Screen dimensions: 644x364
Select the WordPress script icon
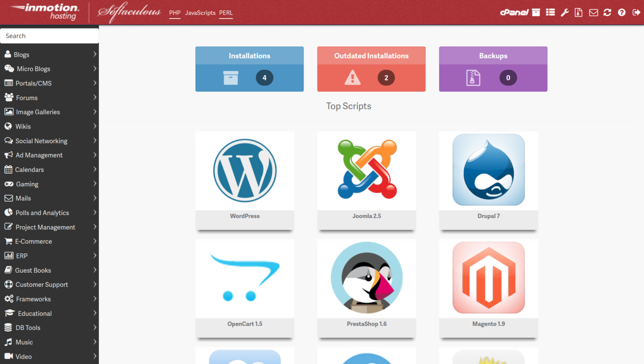(x=244, y=170)
